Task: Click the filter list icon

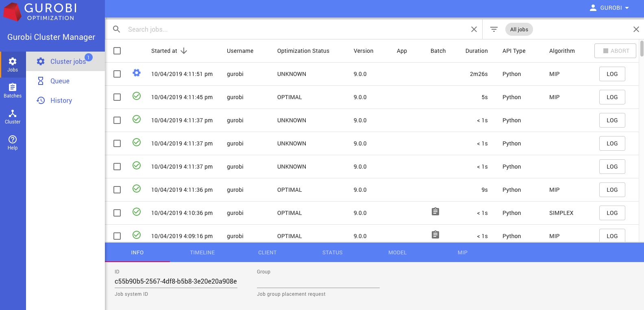Action: click(494, 29)
